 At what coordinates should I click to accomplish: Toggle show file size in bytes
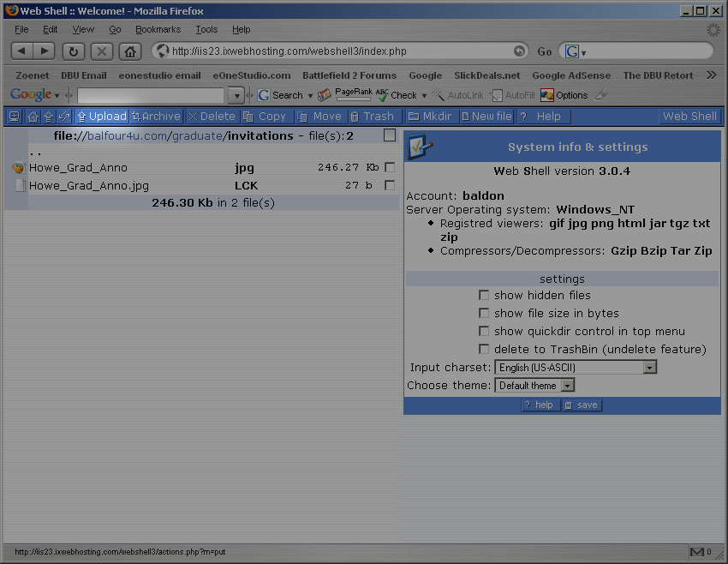click(x=484, y=313)
